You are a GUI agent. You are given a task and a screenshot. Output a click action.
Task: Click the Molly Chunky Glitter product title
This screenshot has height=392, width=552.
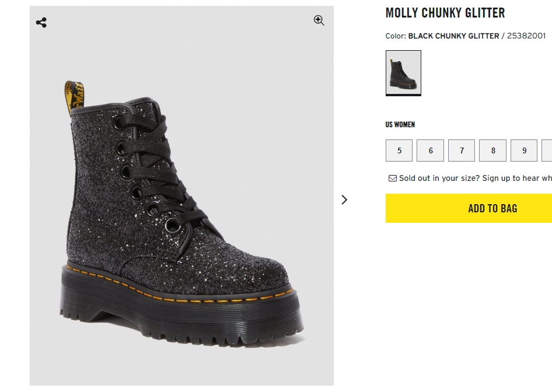coord(445,13)
